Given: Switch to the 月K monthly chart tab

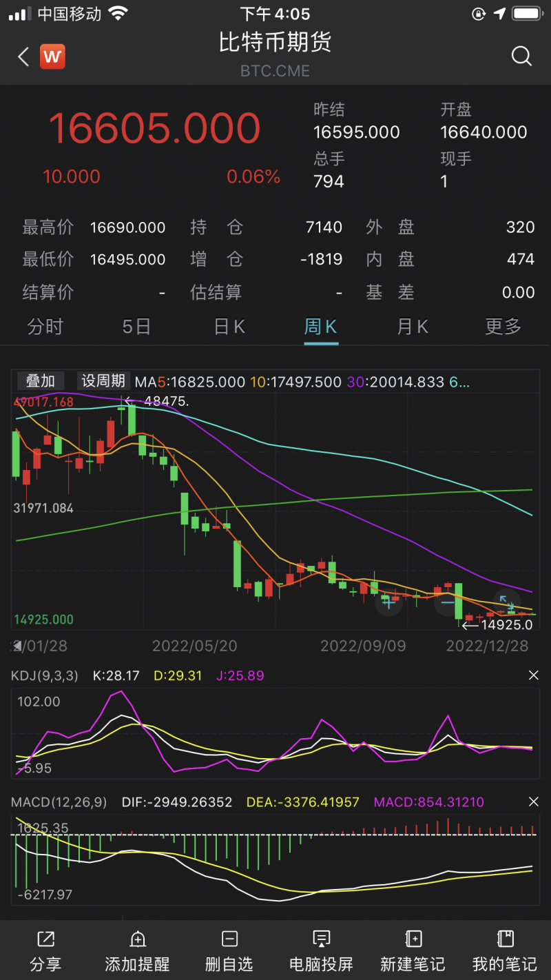Looking at the screenshot, I should 412,326.
